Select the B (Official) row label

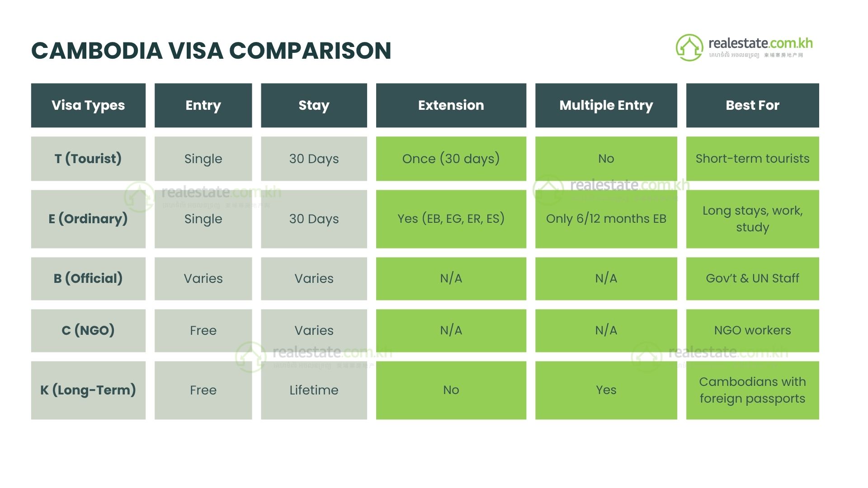88,278
